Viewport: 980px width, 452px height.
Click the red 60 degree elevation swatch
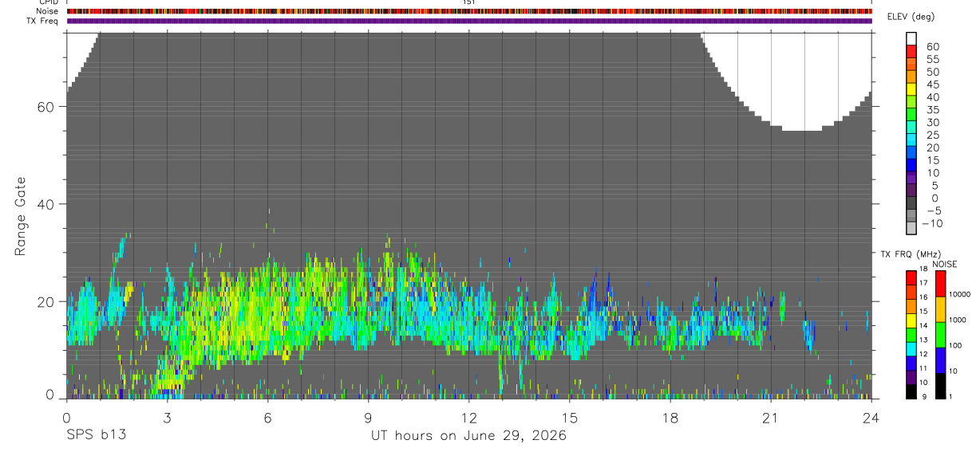(x=911, y=53)
